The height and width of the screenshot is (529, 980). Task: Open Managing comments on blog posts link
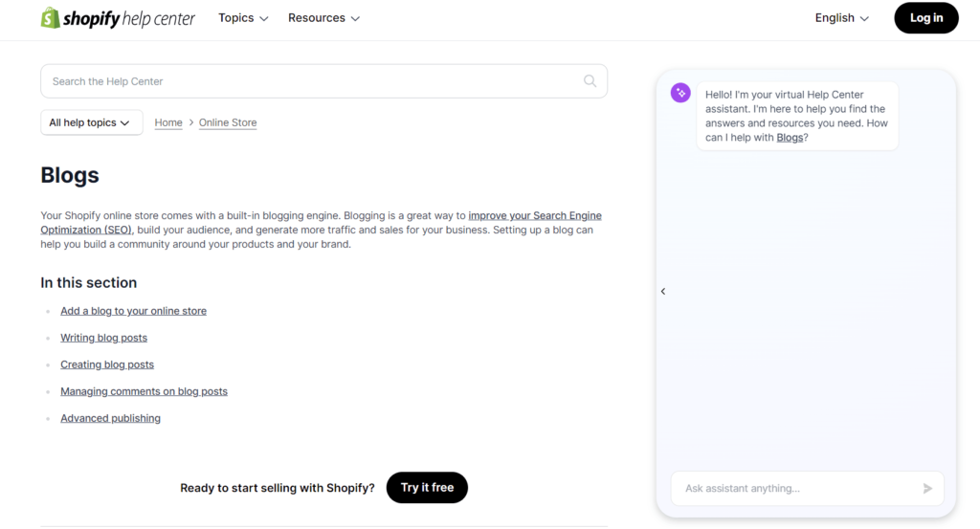click(x=144, y=391)
